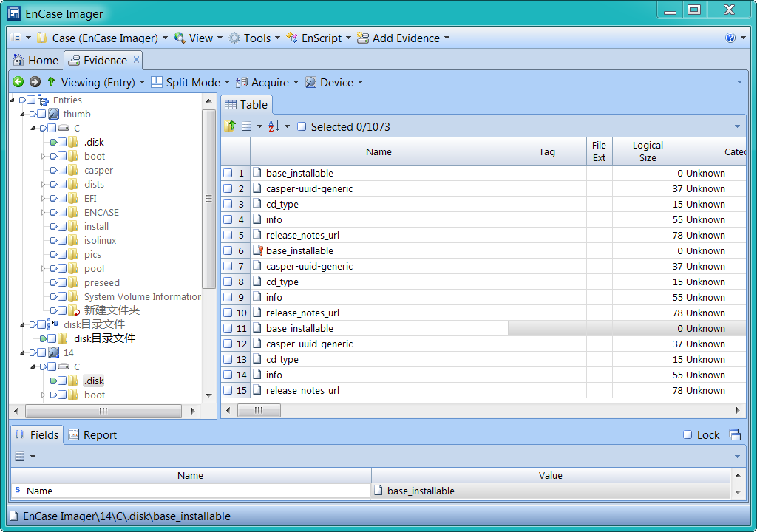The width and height of the screenshot is (757, 532).
Task: Click the drive C icon under thumb
Action: click(x=64, y=128)
